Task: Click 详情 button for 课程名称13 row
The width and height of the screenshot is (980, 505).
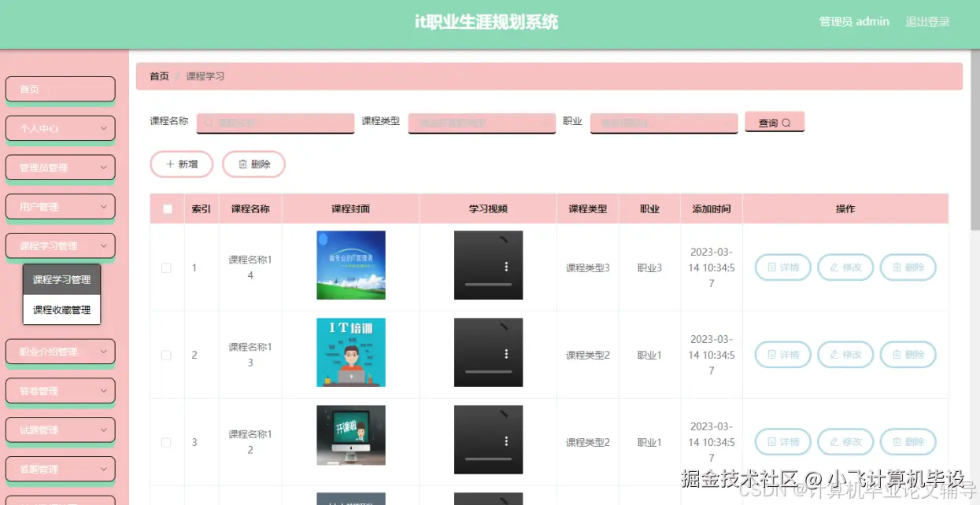Action: (783, 355)
